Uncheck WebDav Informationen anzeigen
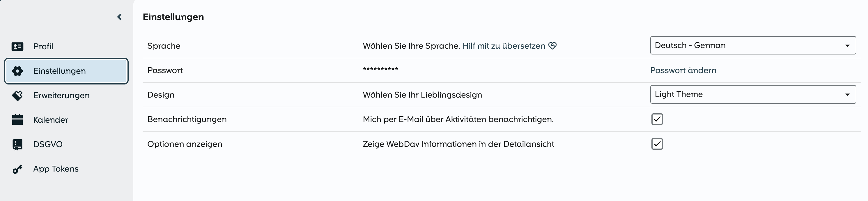868x201 pixels. (657, 144)
